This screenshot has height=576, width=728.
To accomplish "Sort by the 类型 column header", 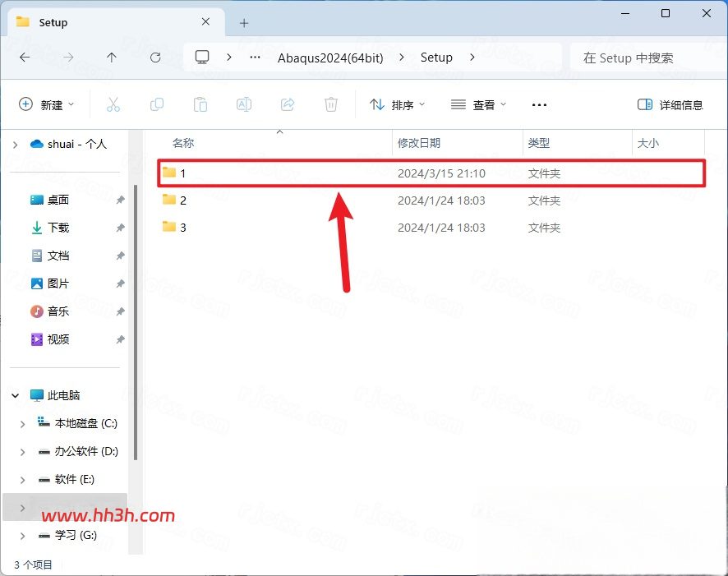I will tap(538, 143).
